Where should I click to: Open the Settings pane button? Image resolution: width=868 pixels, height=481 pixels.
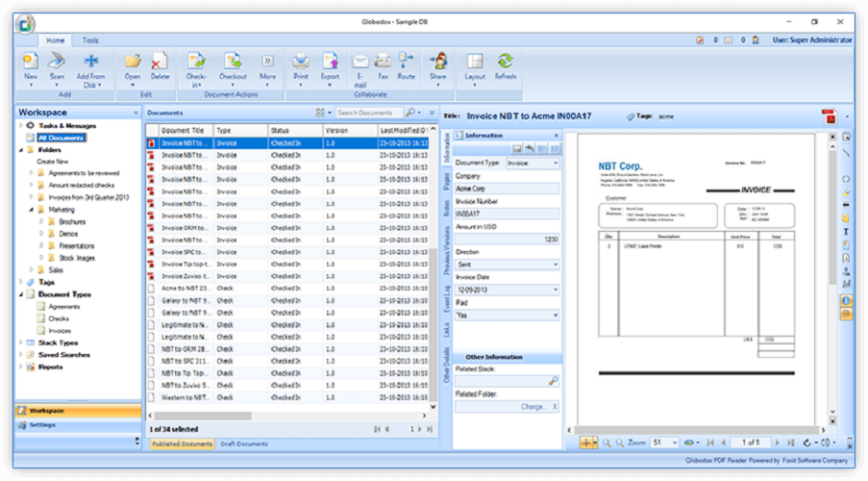[x=78, y=425]
